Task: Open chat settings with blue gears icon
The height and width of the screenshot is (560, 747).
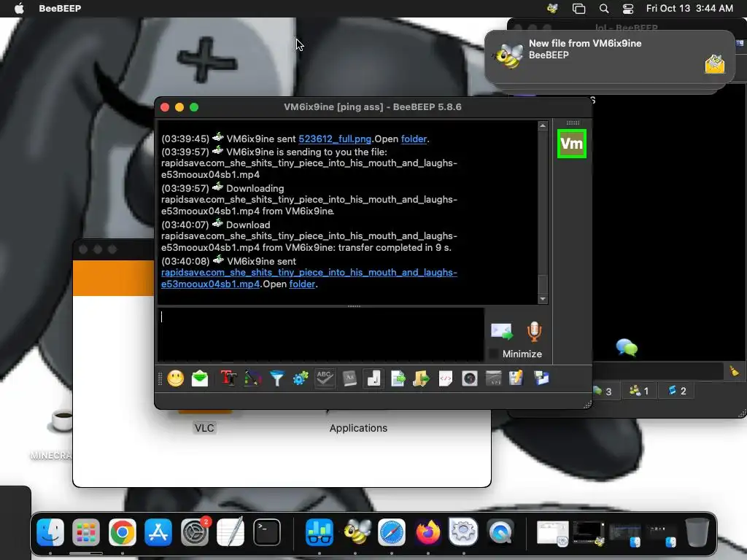Action: point(301,378)
